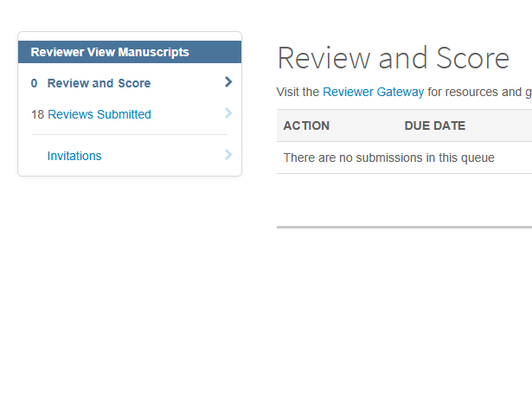
Task: Click the thick horizontal divider below the table
Action: tap(404, 227)
